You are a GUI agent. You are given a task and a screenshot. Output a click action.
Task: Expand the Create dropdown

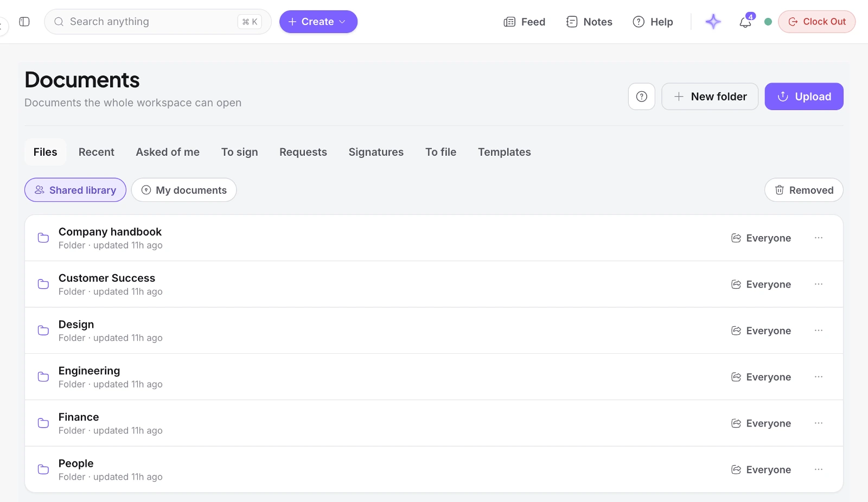(x=318, y=22)
